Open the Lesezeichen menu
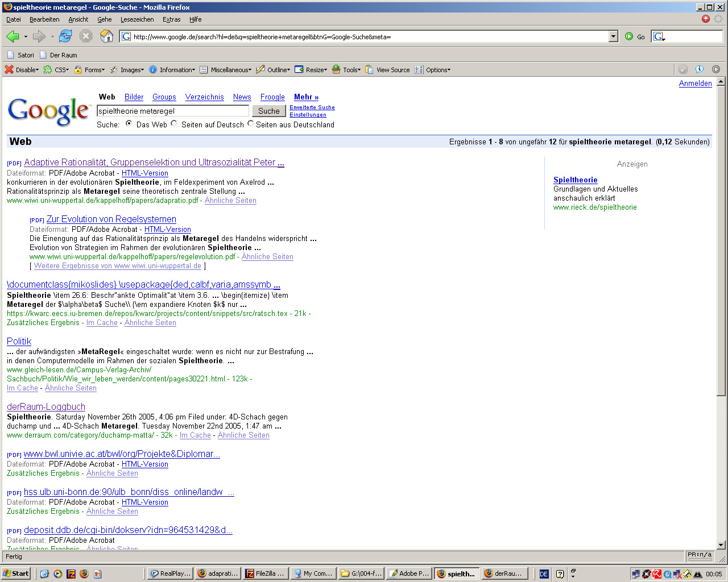Image resolution: width=728 pixels, height=582 pixels. pos(137,19)
